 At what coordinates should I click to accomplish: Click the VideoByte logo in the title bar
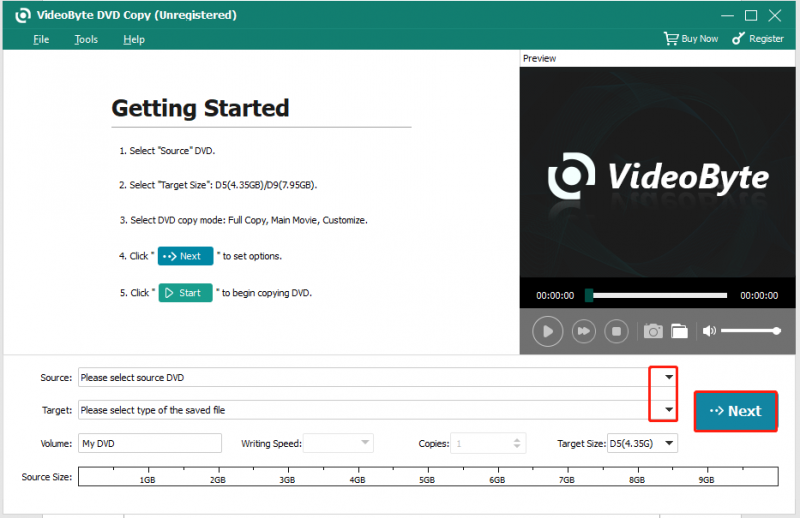click(x=22, y=15)
